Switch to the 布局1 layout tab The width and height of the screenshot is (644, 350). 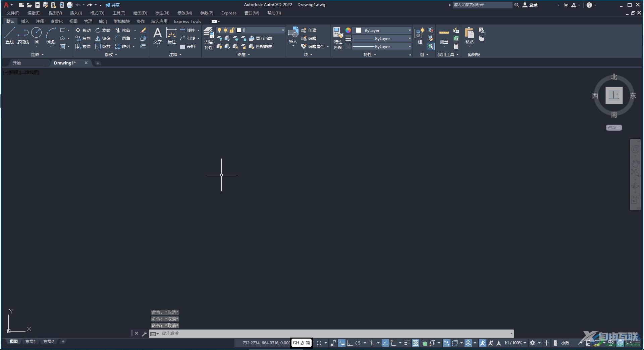pyautogui.click(x=31, y=342)
